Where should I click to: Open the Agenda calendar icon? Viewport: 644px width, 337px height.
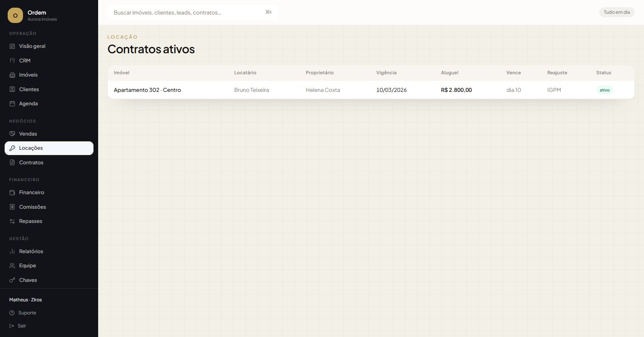(x=12, y=104)
